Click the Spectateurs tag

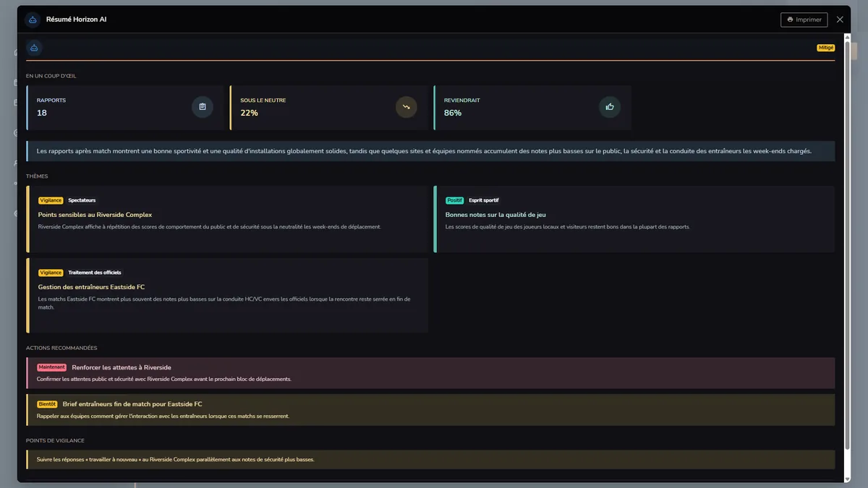click(x=82, y=200)
